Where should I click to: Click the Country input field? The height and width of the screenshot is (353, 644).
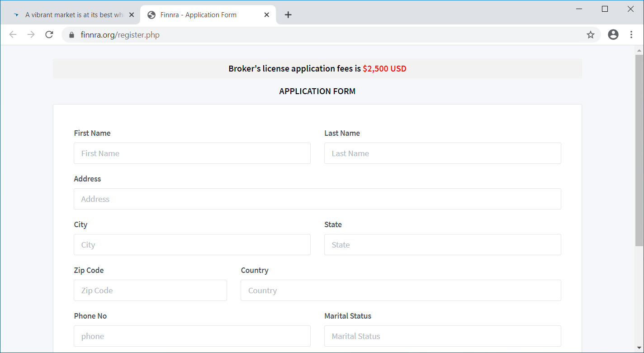(x=401, y=291)
